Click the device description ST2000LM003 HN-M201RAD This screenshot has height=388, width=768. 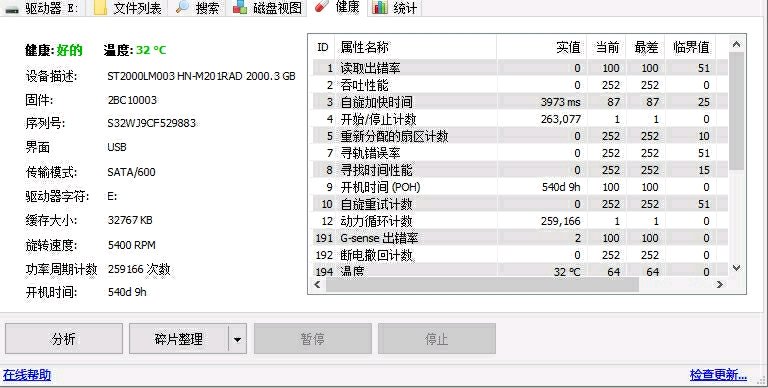point(201,76)
